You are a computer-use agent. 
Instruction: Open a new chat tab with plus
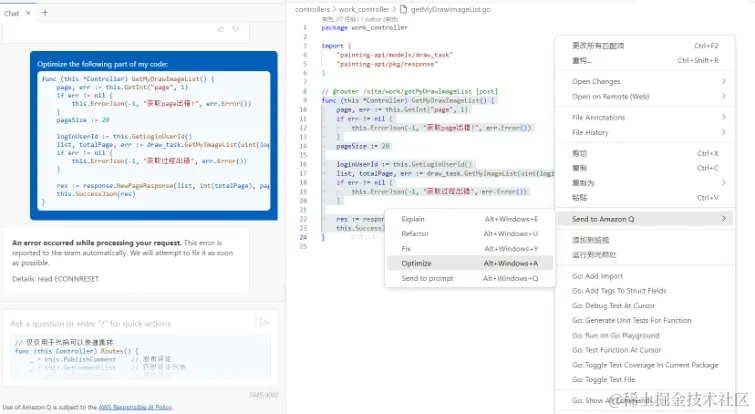pos(45,13)
